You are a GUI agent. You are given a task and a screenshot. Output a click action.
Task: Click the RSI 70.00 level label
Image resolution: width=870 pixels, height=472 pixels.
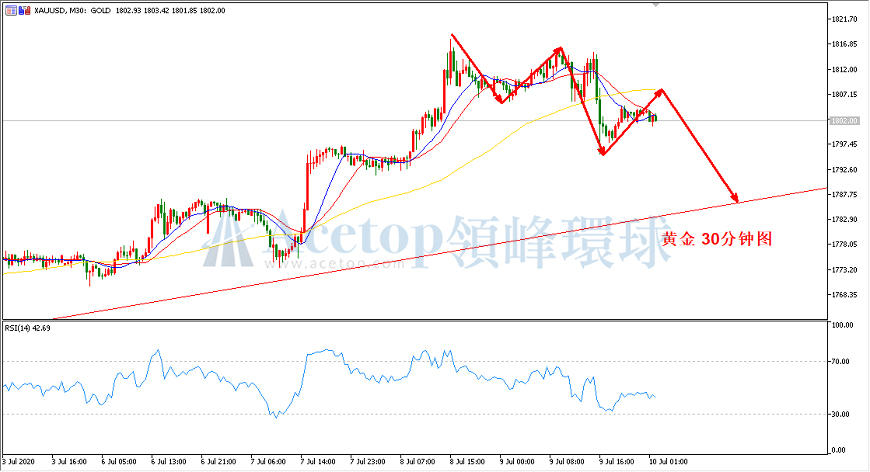click(x=841, y=362)
